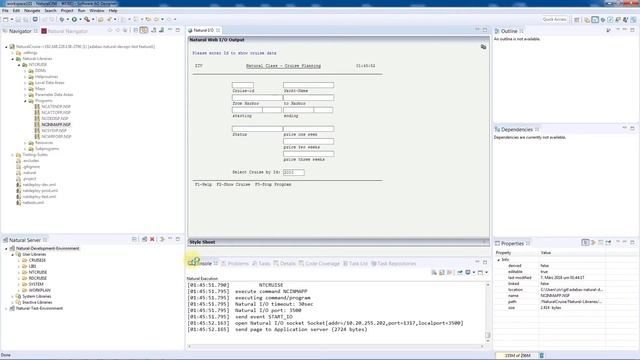Click the Select Cruise by Id field
640x360 pixels.
(x=294, y=172)
